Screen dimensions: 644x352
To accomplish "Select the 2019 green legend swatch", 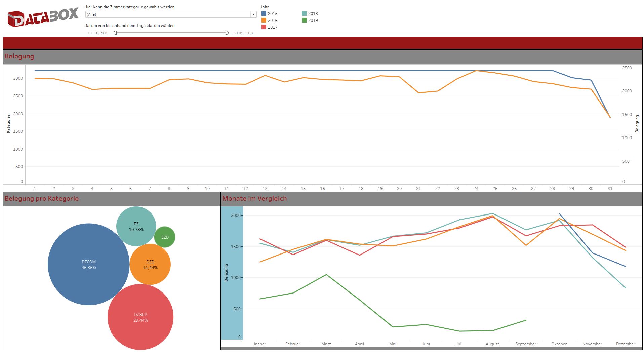I will coord(304,21).
